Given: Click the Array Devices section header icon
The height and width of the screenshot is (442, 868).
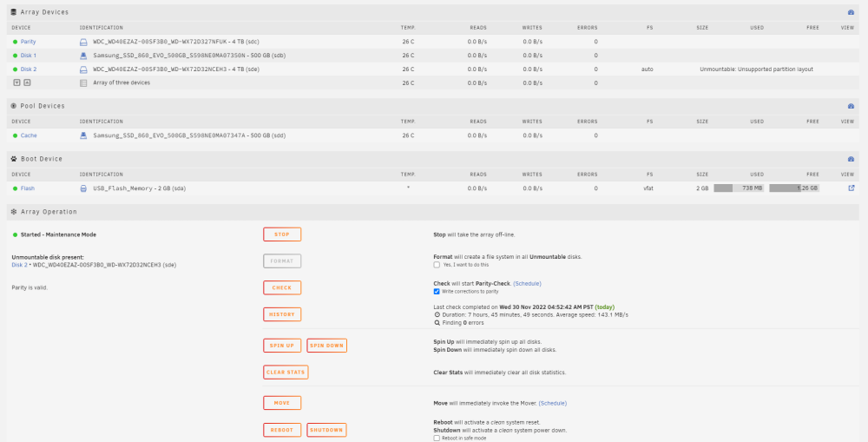Looking at the screenshot, I should coord(14,11).
